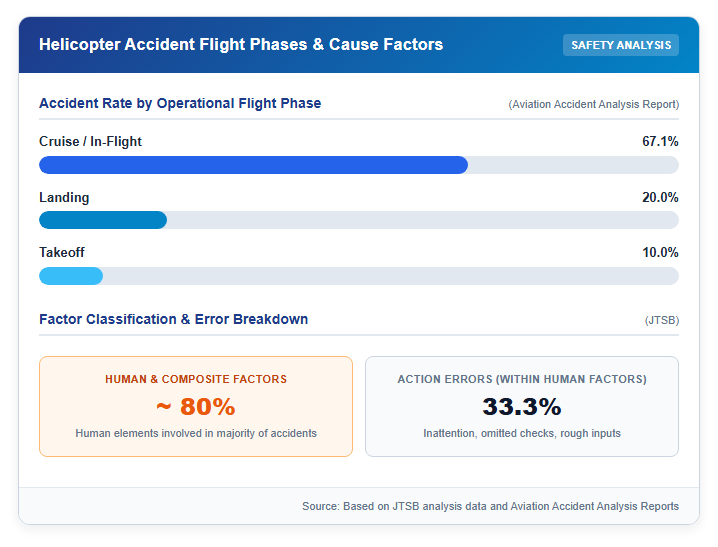The width and height of the screenshot is (718, 547).
Task: Click the ~ 80% orange figure
Action: (x=196, y=406)
